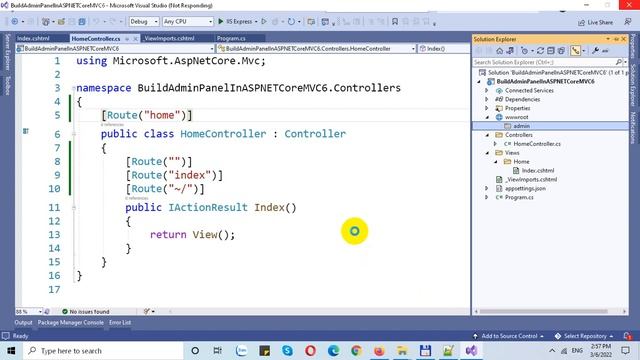
Task: Click the Search Solution Explorer field
Action: 545,62
